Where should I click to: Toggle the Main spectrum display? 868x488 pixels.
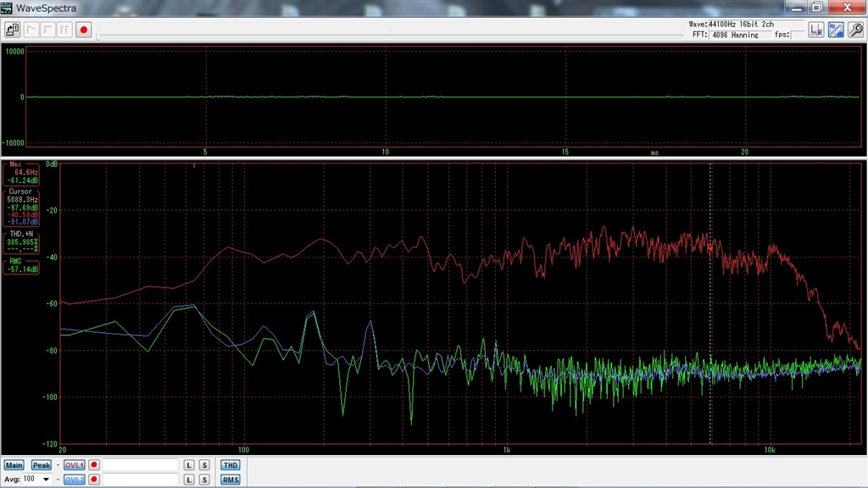coord(14,465)
